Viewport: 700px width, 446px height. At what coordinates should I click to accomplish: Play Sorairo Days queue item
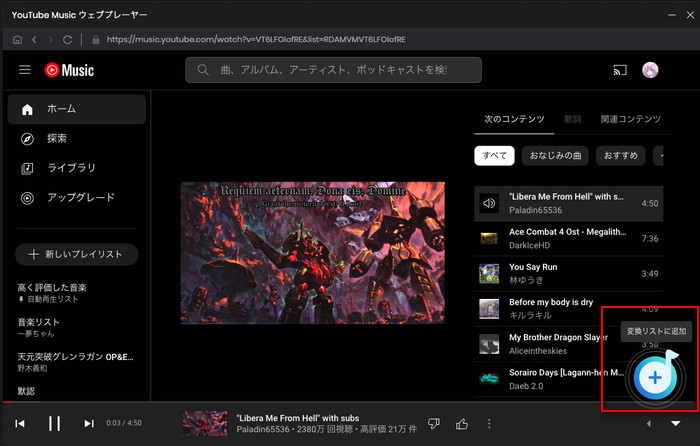coord(569,379)
